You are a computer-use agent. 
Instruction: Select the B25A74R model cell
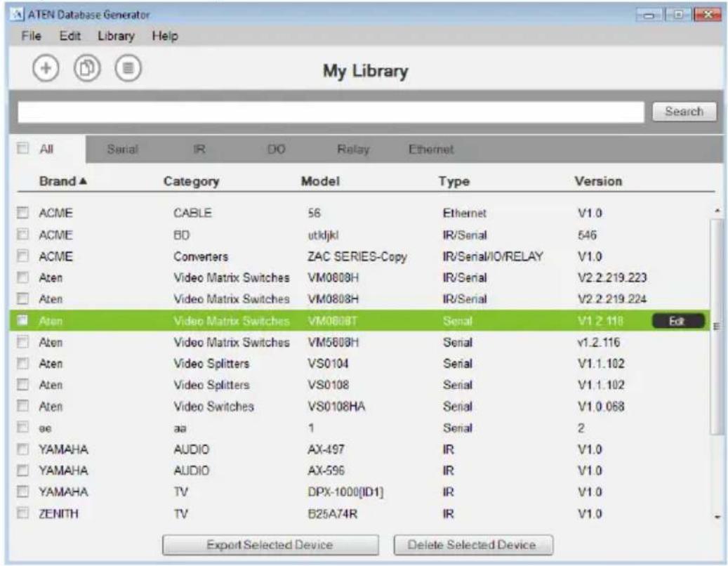point(333,513)
